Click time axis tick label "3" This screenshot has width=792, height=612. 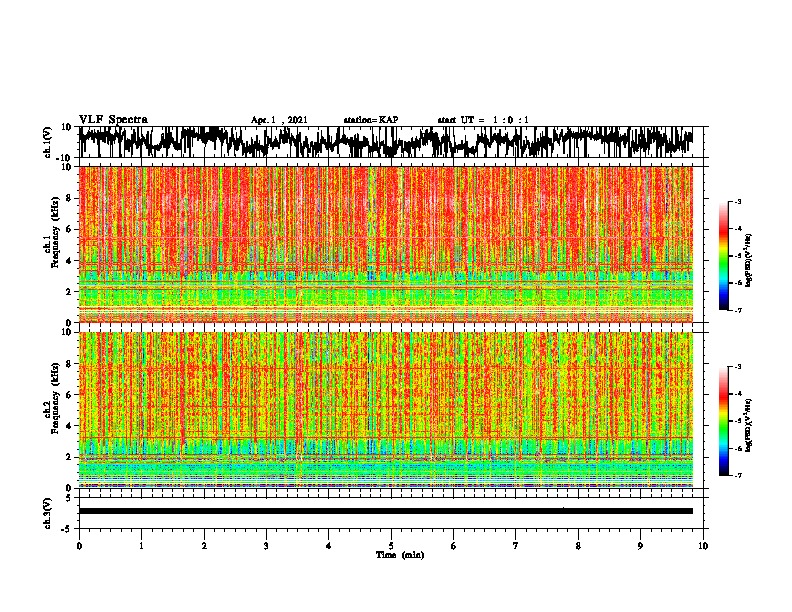pyautogui.click(x=266, y=546)
